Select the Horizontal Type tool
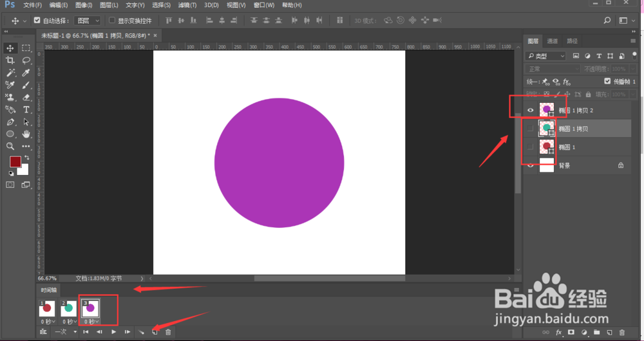The height and width of the screenshot is (341, 644). click(x=26, y=109)
